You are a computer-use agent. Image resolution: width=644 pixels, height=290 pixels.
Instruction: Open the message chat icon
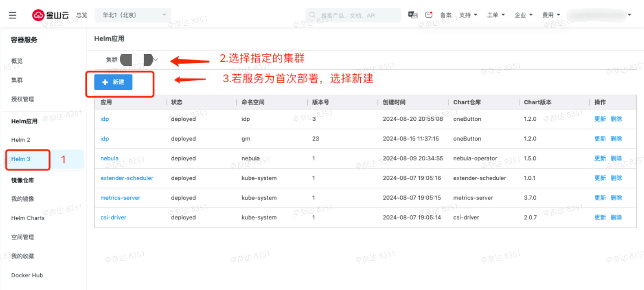413,15
